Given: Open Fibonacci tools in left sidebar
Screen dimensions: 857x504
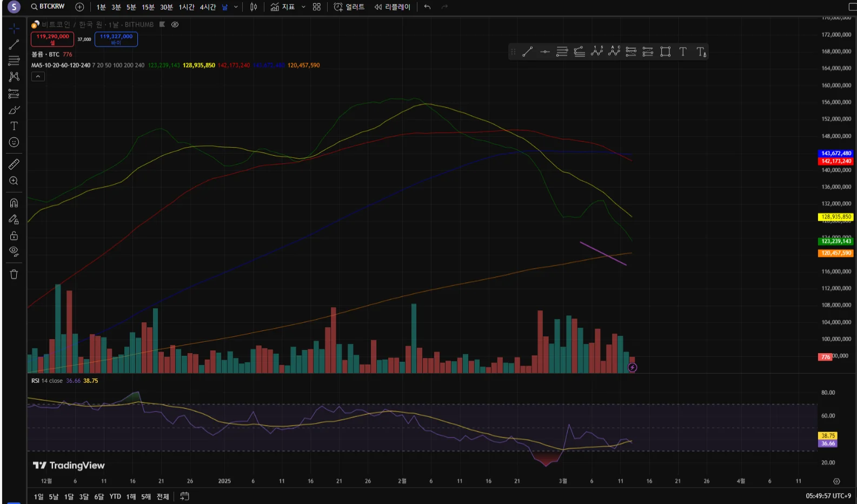Looking at the screenshot, I should [14, 61].
